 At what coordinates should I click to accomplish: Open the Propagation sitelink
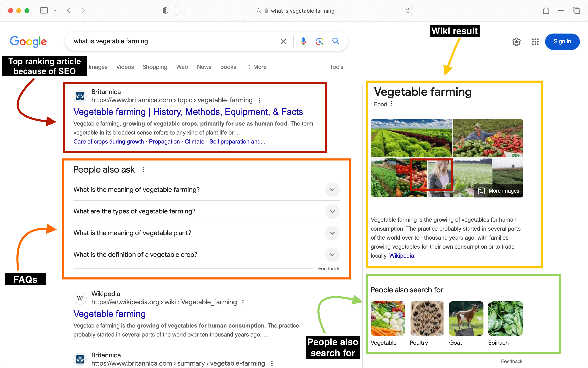[164, 142]
